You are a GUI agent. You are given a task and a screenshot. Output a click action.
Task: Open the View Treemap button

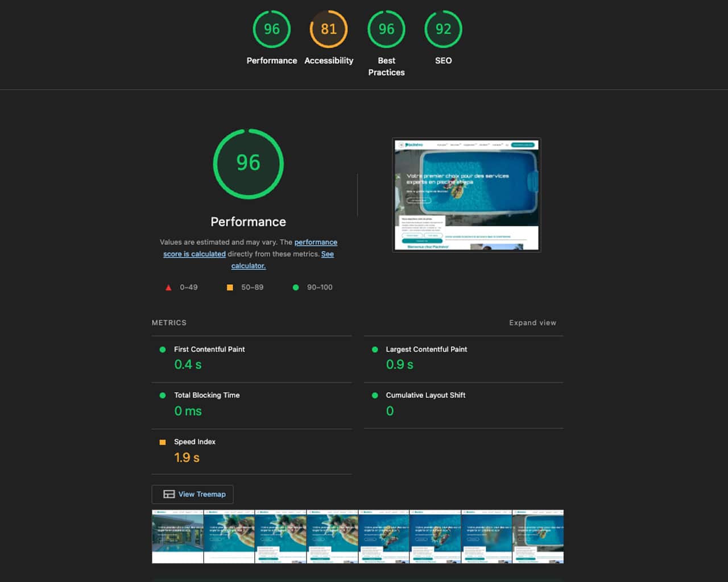pyautogui.click(x=193, y=494)
